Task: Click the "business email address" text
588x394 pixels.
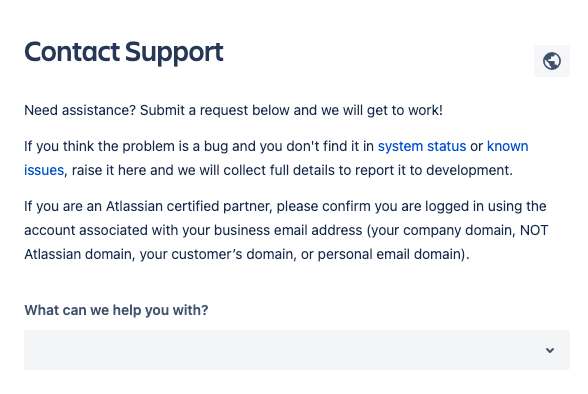Action: 288,230
